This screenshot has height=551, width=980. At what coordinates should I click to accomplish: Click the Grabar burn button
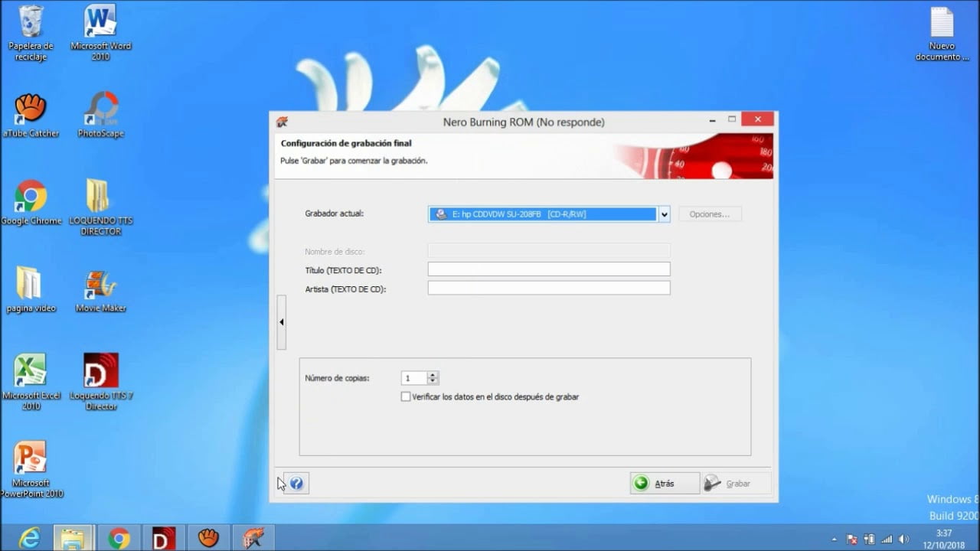(x=736, y=484)
